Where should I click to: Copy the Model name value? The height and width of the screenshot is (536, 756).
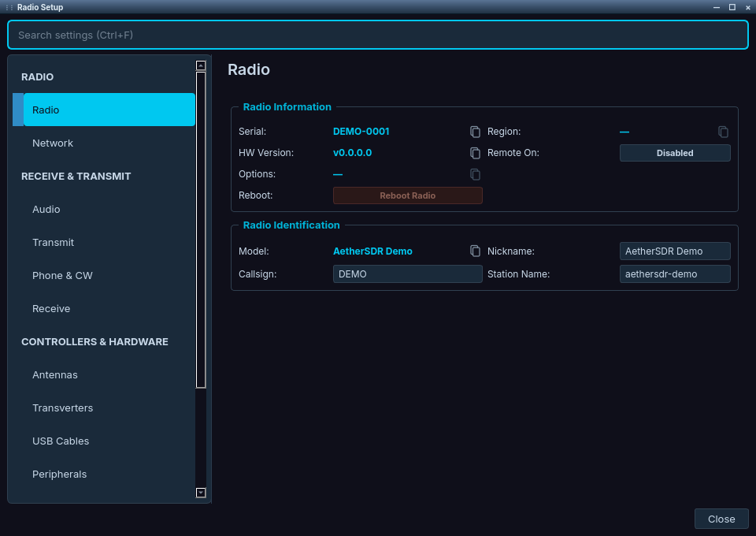[475, 251]
